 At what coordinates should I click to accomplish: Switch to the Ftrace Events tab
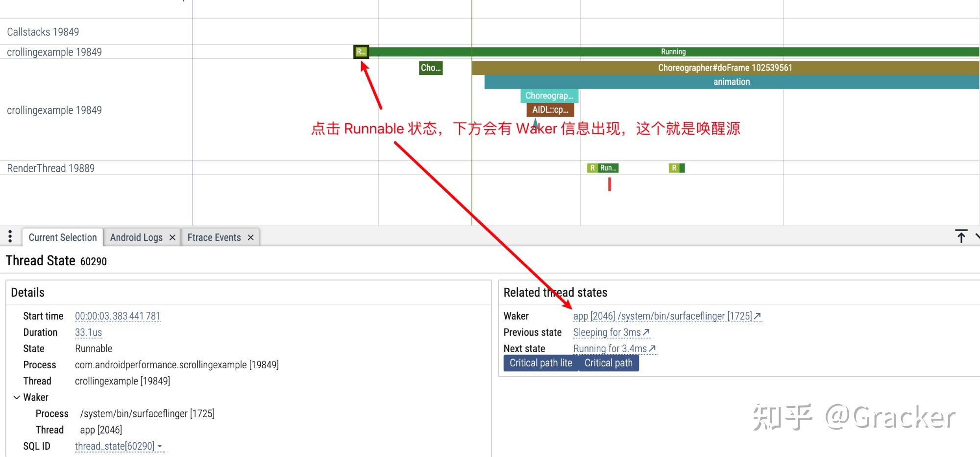coord(214,237)
